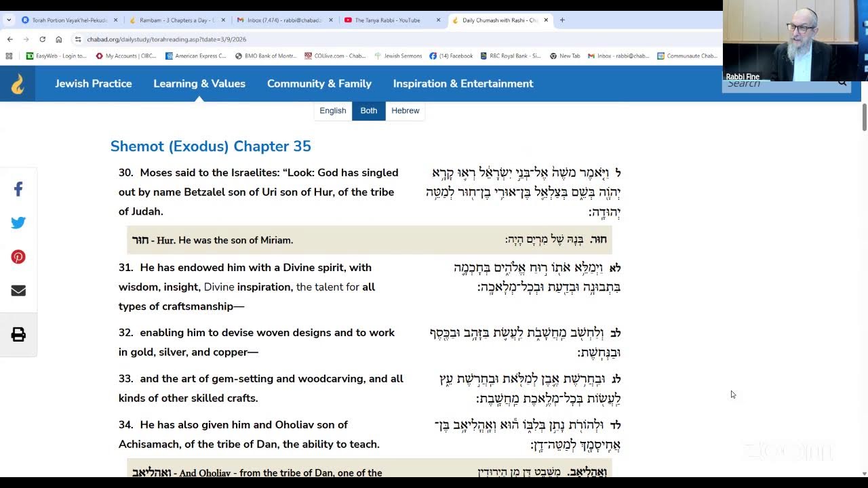Reload the page with refresh icon
868x488 pixels.
tap(42, 39)
